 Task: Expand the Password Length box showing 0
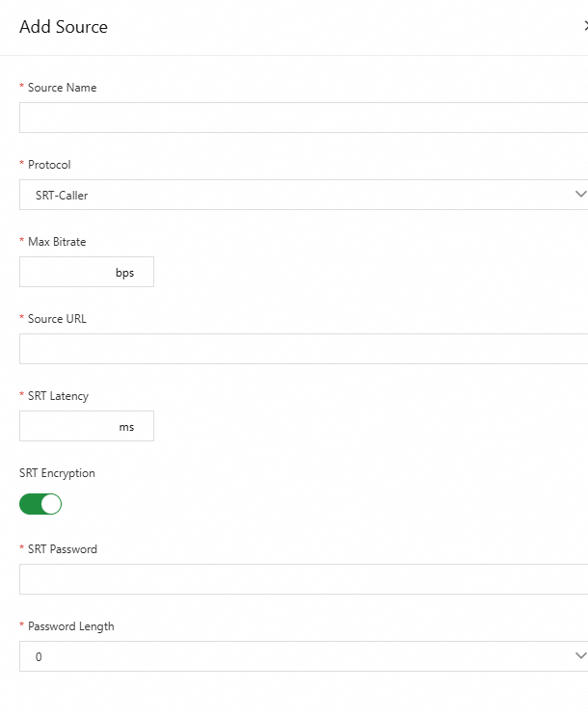click(289, 656)
